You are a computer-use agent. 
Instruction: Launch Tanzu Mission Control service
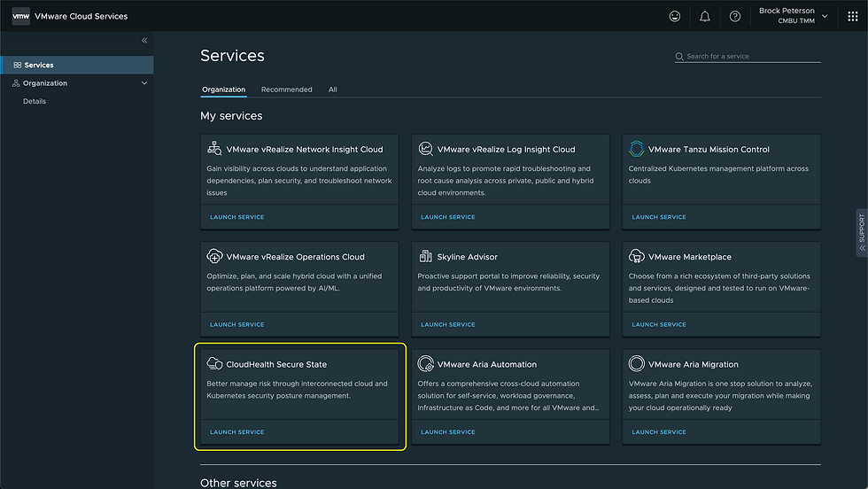(659, 217)
